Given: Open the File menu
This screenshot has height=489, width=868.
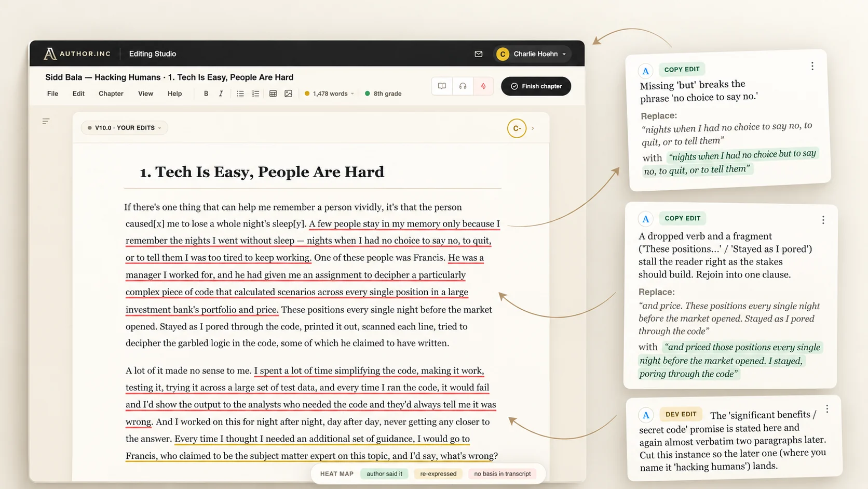Looking at the screenshot, I should click(52, 94).
